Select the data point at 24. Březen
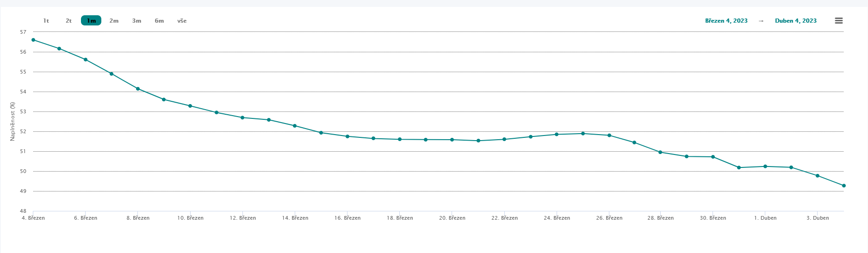This screenshot has height=253, width=868. pyautogui.click(x=557, y=135)
